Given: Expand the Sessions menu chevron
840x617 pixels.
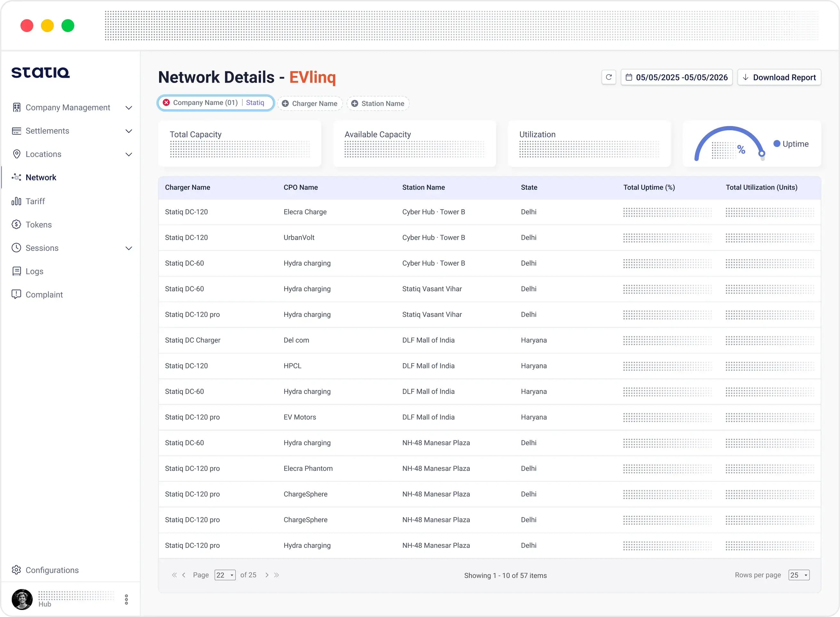Looking at the screenshot, I should point(129,248).
